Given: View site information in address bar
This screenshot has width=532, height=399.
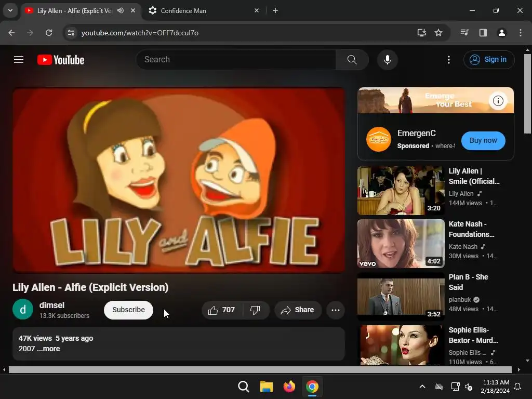Looking at the screenshot, I should [71, 33].
